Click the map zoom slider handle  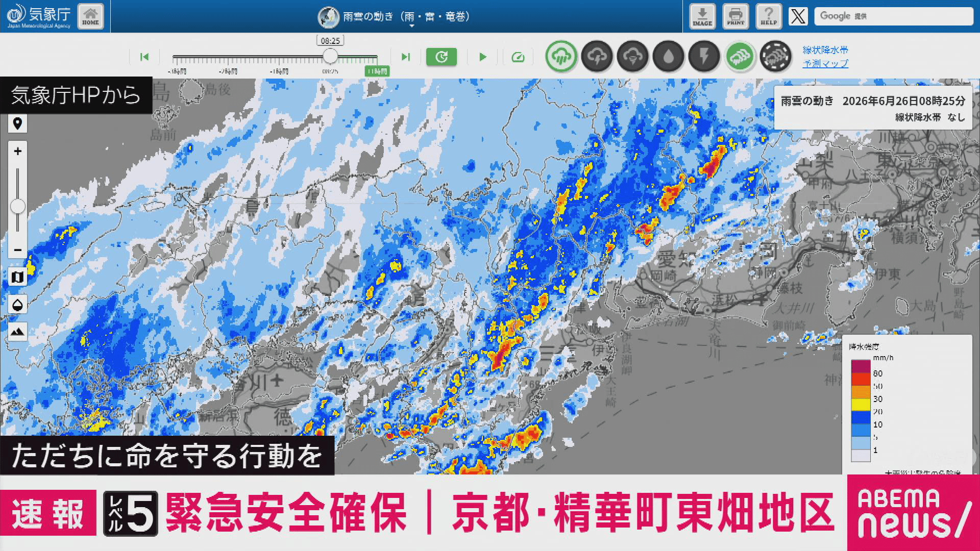point(17,207)
